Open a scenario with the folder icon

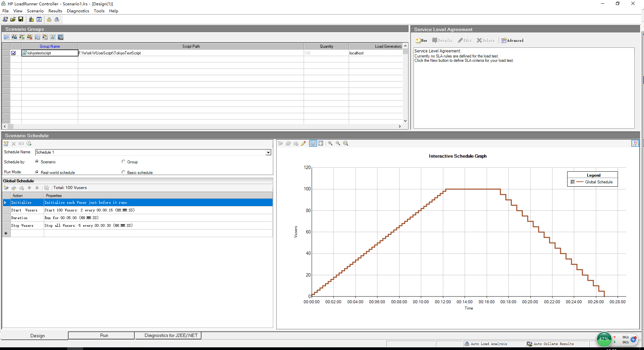[x=13, y=19]
